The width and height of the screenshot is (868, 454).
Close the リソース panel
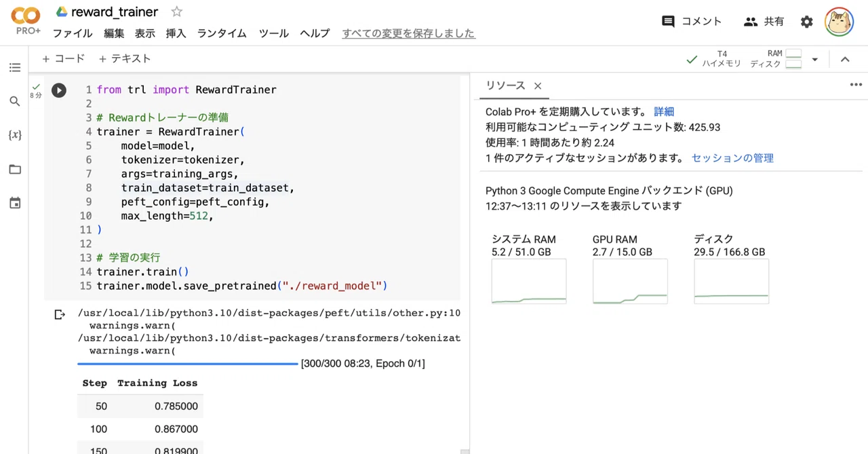tap(538, 86)
